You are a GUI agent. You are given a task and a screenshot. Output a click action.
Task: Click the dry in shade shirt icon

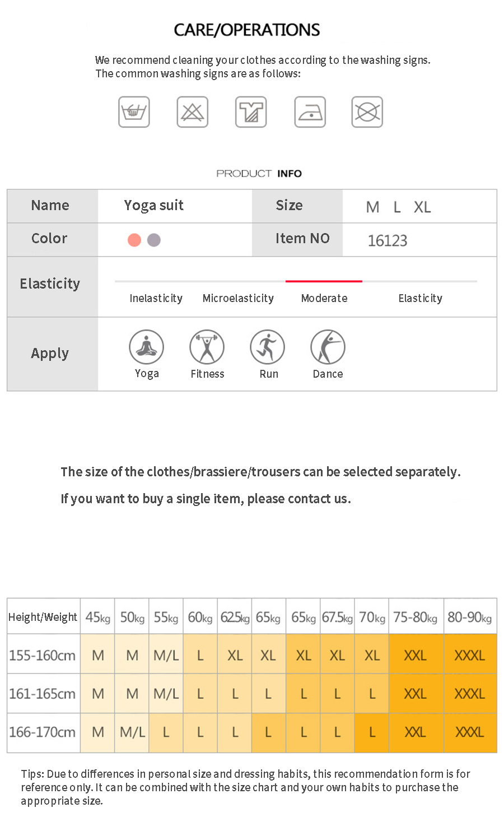click(251, 112)
